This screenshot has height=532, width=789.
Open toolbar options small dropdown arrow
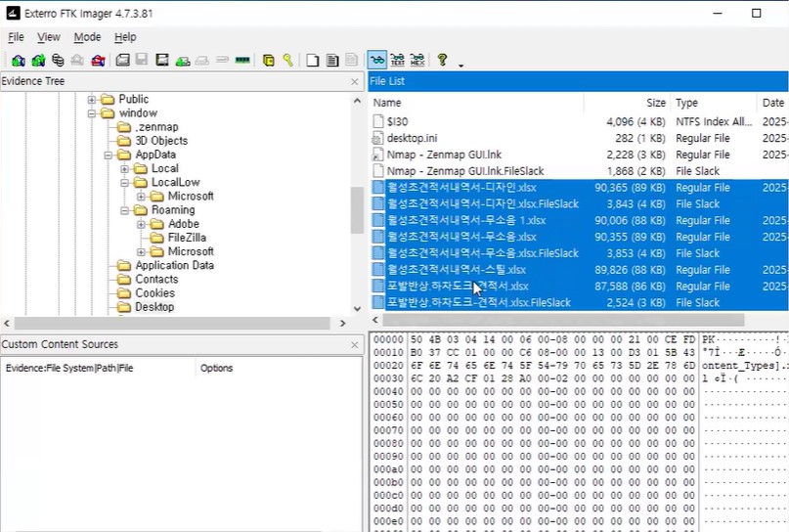coord(460,66)
